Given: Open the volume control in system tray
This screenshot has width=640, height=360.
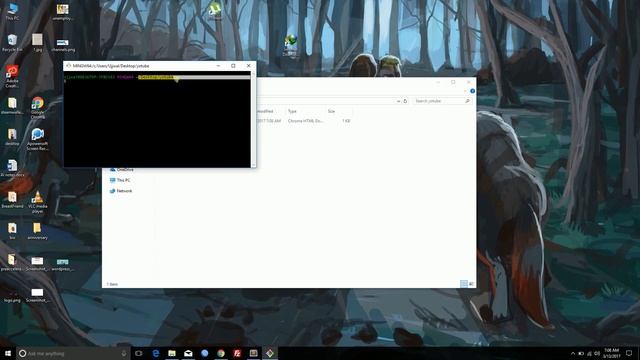Looking at the screenshot, I should pyautogui.click(x=597, y=353).
